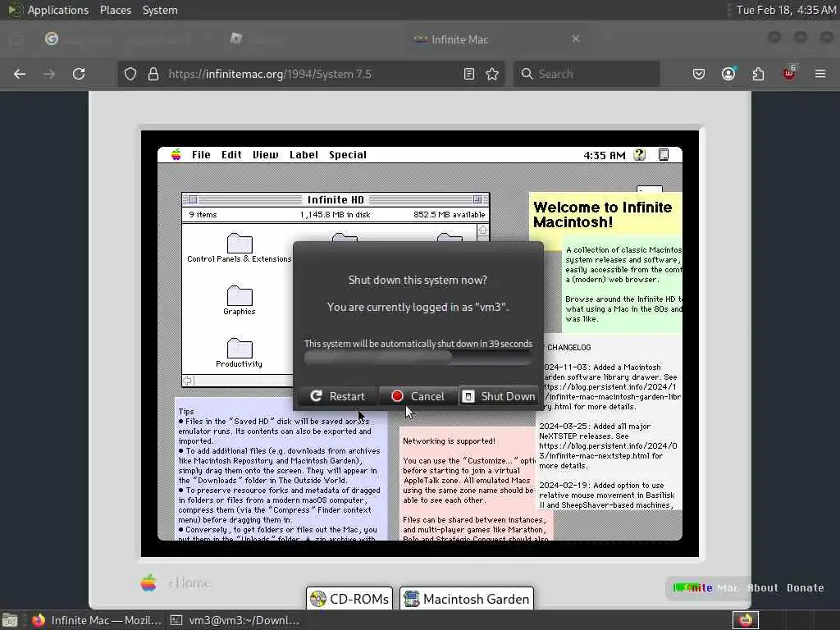This screenshot has width=840, height=630.
Task: Click the rainbow Apple logo below the screen
Action: pyautogui.click(x=148, y=582)
